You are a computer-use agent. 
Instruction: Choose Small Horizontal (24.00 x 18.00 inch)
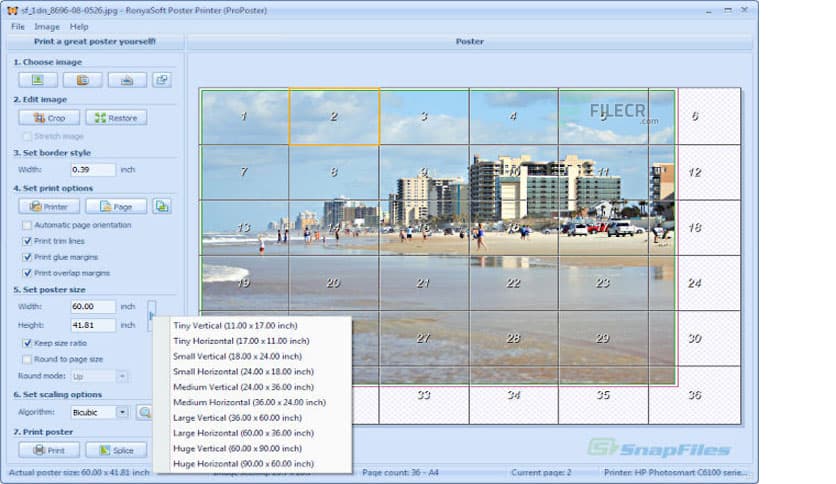coord(253,372)
